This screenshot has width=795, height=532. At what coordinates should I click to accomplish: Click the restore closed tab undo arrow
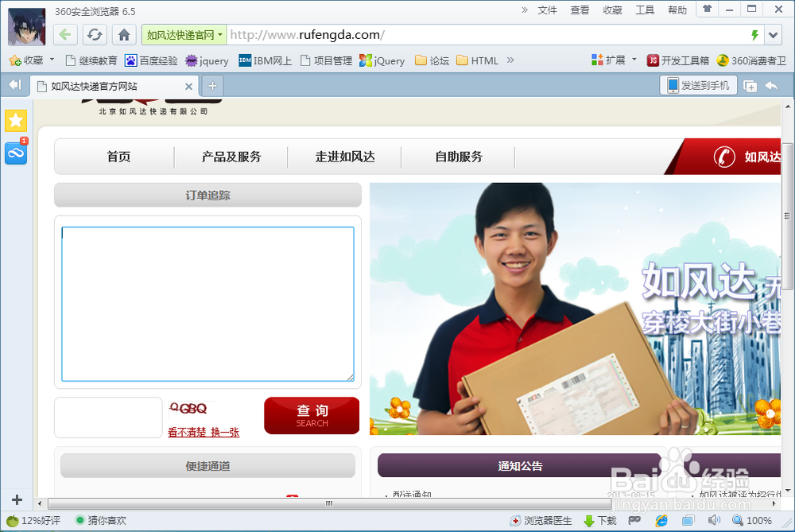772,86
